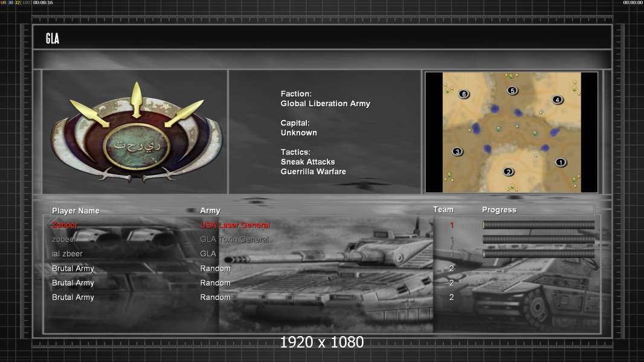Click the "Unknown" capital value
This screenshot has width=644, height=362.
(298, 133)
